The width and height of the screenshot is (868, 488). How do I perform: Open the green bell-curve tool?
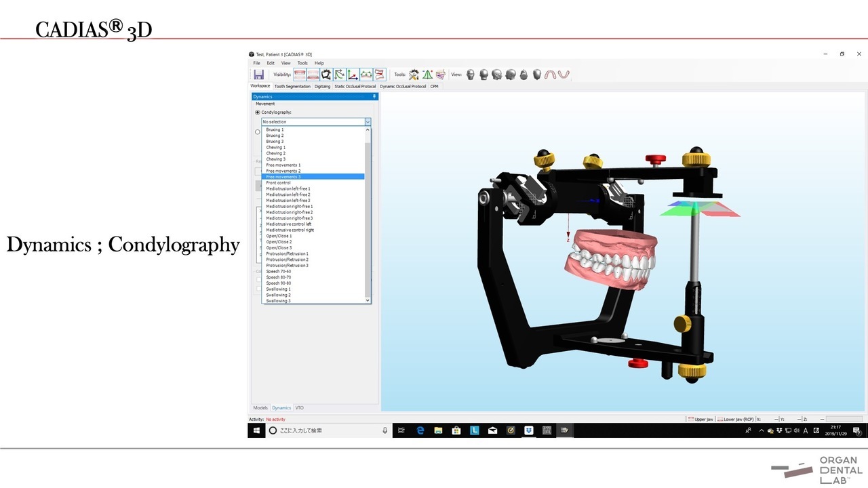tap(427, 75)
